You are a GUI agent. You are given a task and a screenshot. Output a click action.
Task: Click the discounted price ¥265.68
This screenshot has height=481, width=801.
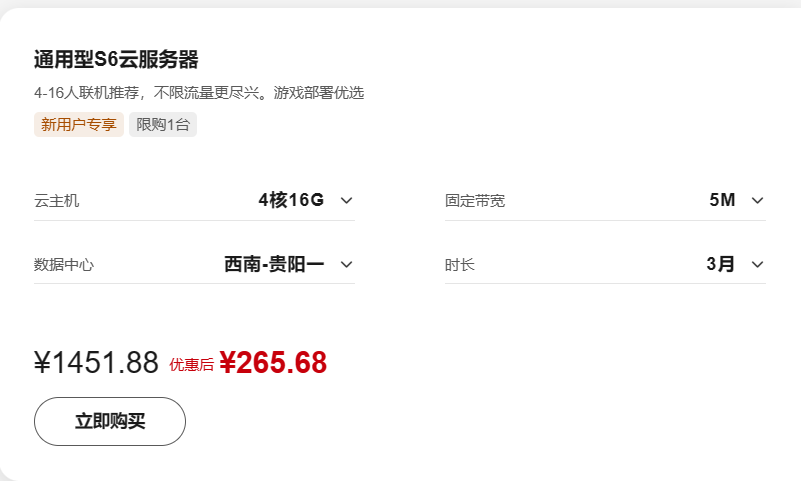(273, 363)
